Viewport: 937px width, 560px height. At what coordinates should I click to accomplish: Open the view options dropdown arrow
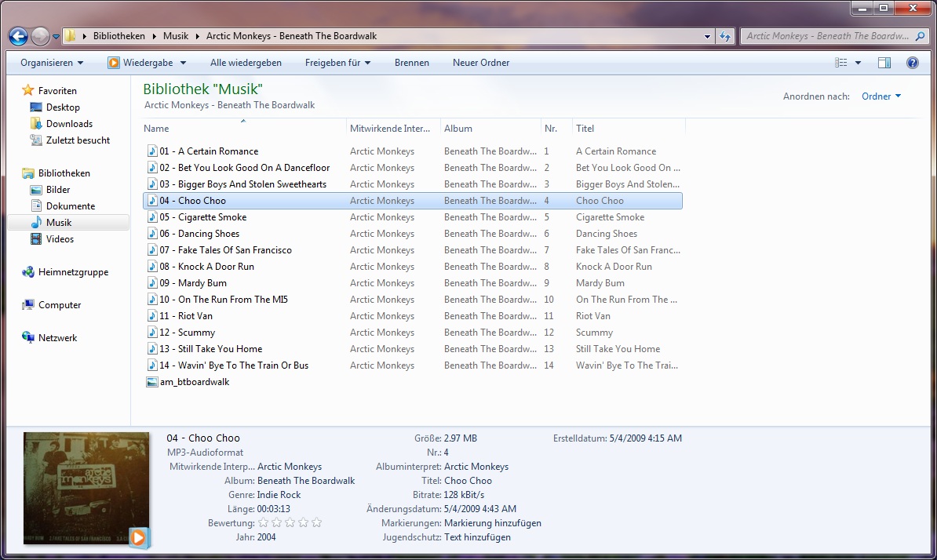pyautogui.click(x=858, y=63)
